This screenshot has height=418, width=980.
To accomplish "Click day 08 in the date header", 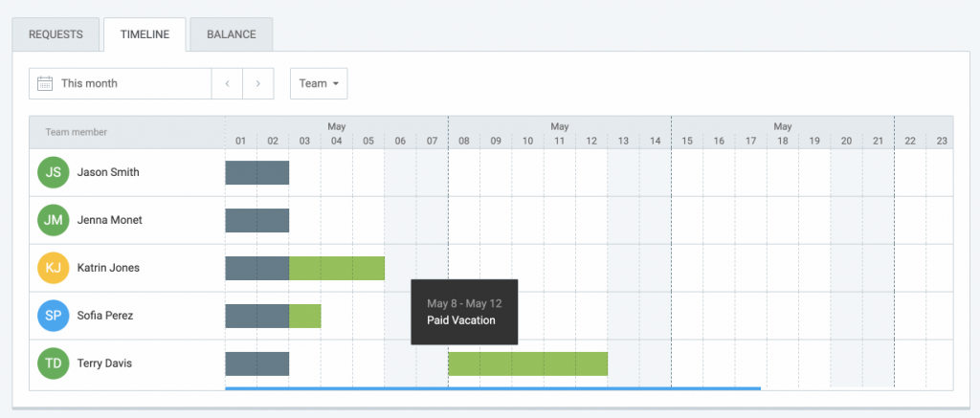I will click(464, 142).
